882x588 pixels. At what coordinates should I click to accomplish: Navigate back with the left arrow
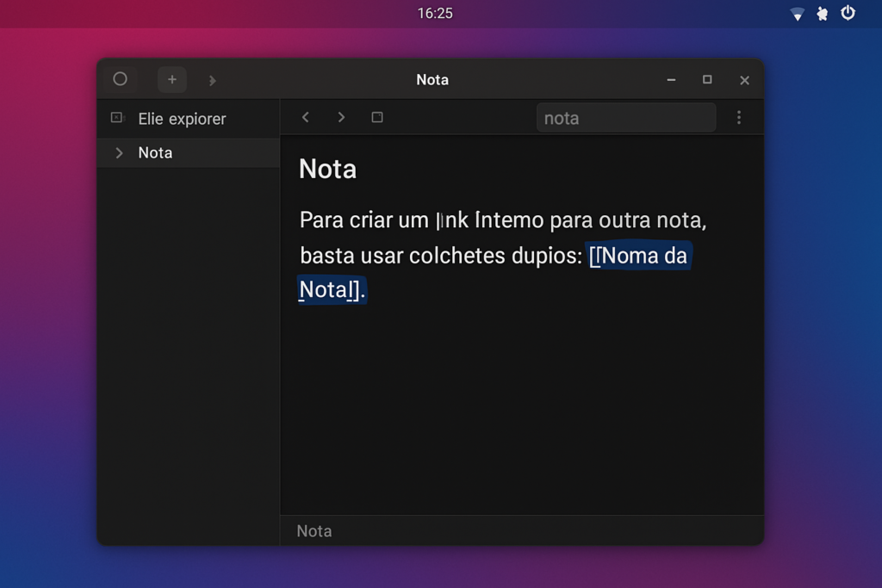pos(305,117)
